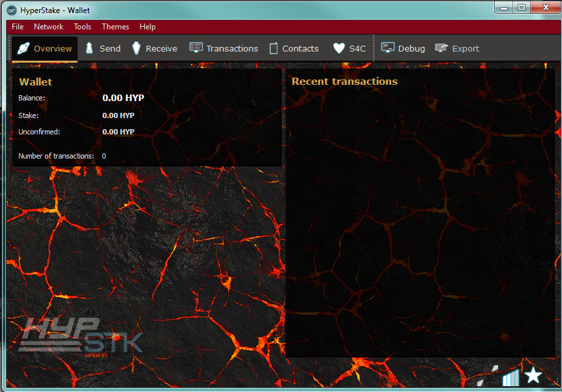This screenshot has height=392, width=562.
Task: Click the slanted marks staking status icon
Action: point(488,375)
